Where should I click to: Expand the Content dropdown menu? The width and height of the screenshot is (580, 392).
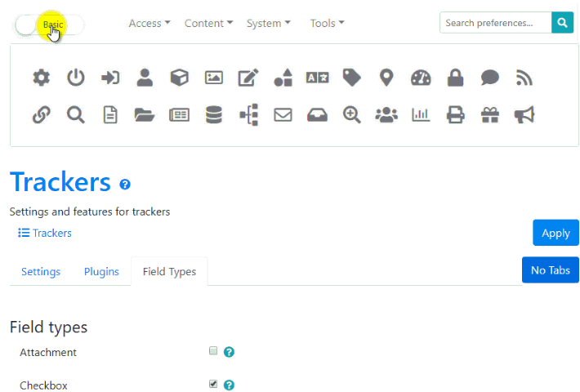(208, 24)
